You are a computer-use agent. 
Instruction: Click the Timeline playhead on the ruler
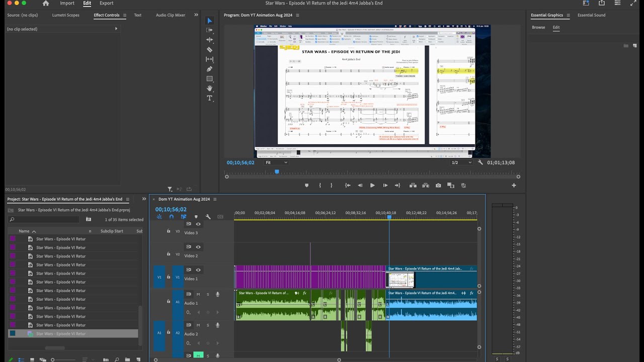389,216
